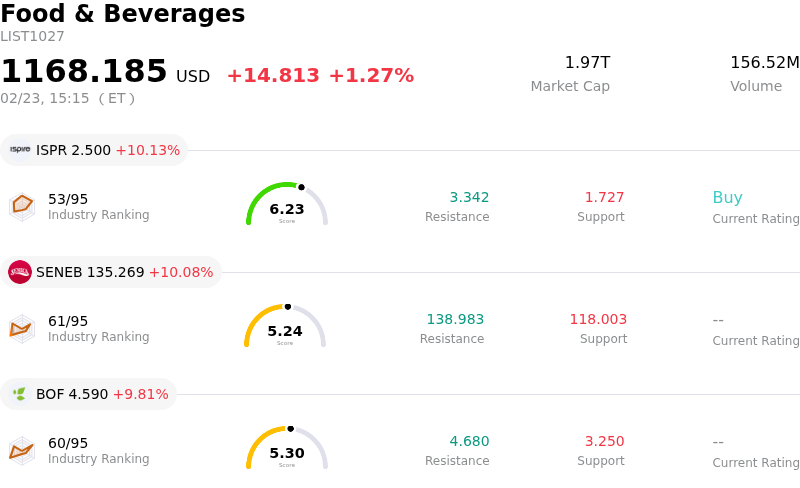Select ISPR resistance value 3.342
The height and width of the screenshot is (488, 800).
(x=469, y=198)
